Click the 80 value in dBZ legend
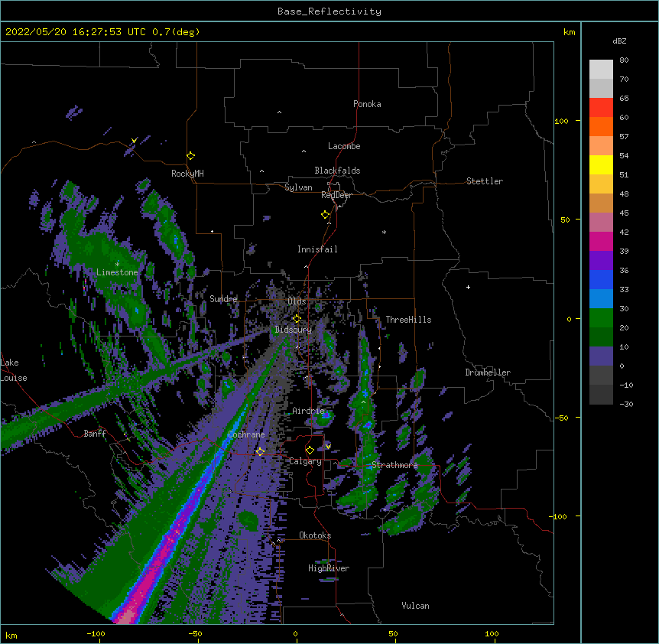659x644 pixels. [x=624, y=60]
